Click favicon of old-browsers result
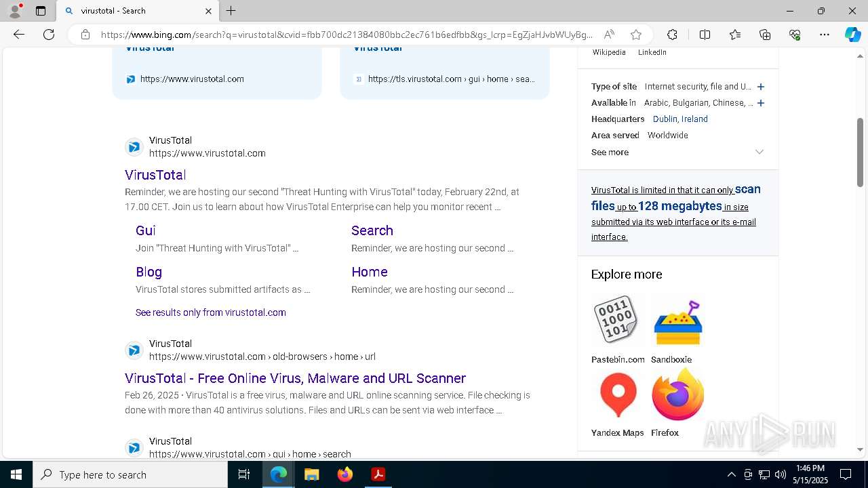868x488 pixels. [134, 350]
